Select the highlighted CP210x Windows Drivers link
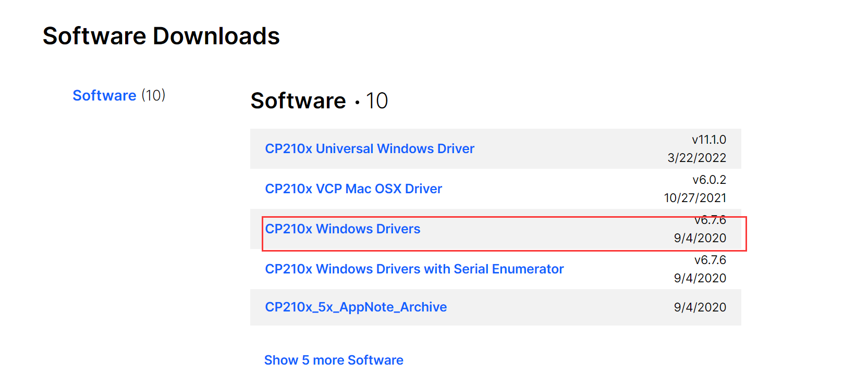Viewport: 868px width, 387px height. click(343, 229)
